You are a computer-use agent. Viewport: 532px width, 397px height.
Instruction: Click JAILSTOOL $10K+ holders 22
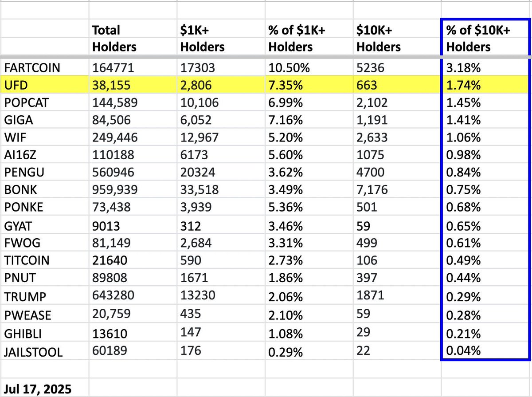coord(363,350)
